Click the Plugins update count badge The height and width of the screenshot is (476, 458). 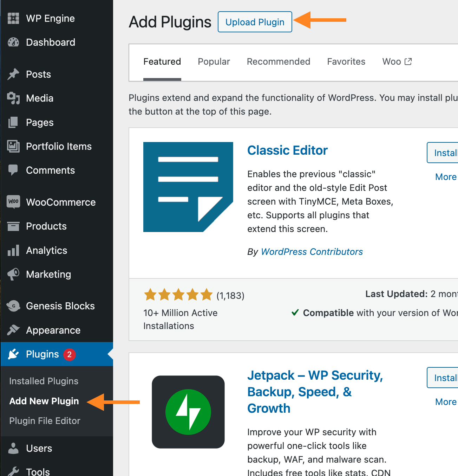click(x=70, y=354)
